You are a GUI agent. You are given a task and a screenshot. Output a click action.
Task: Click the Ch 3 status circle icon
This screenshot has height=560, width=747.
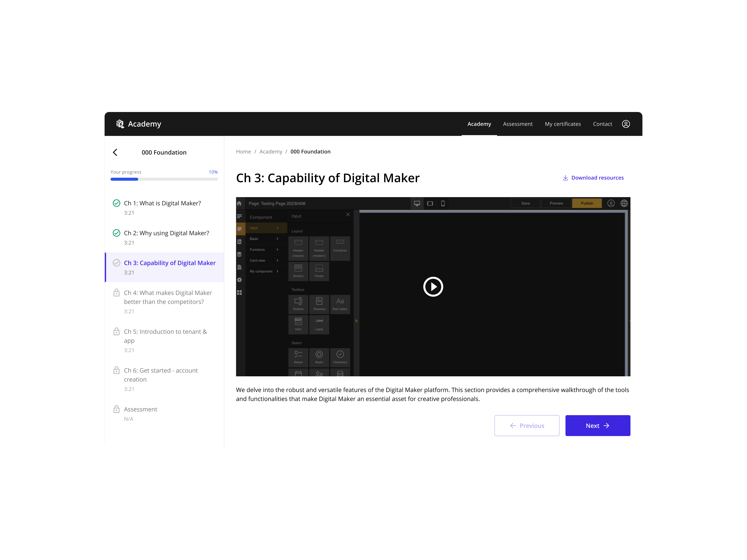(117, 263)
